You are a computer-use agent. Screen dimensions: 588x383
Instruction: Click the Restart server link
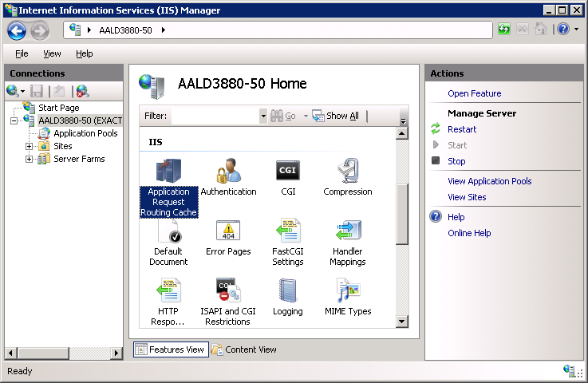462,129
